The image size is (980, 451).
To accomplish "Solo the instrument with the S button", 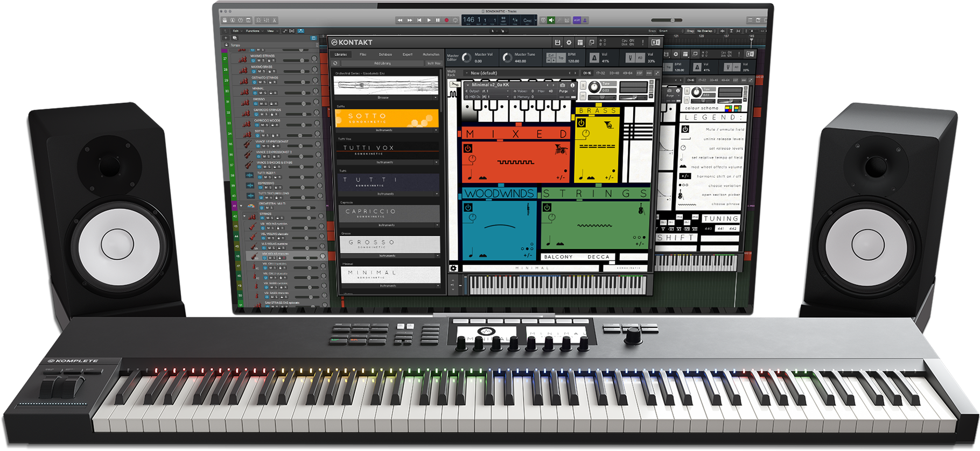I will (583, 86).
